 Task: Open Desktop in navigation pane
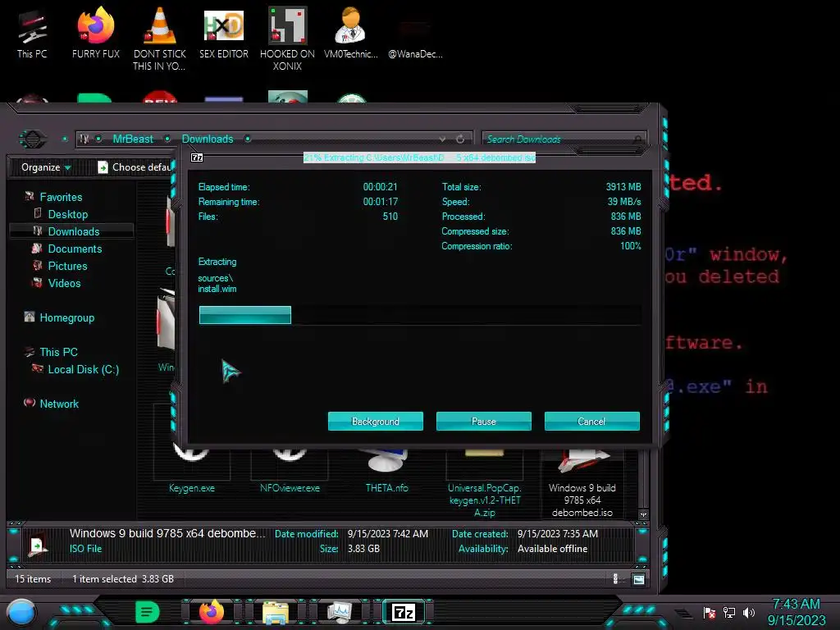tap(67, 214)
